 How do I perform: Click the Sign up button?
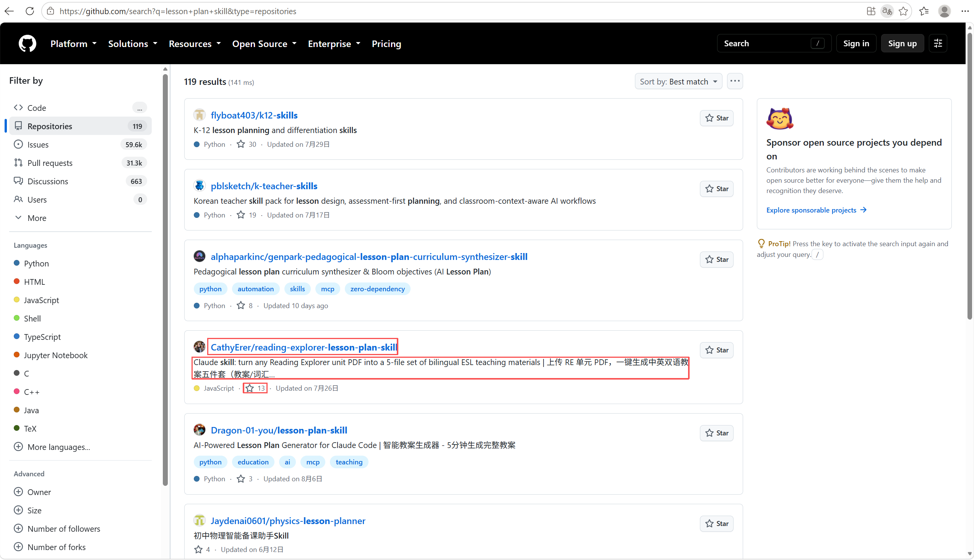(x=902, y=44)
